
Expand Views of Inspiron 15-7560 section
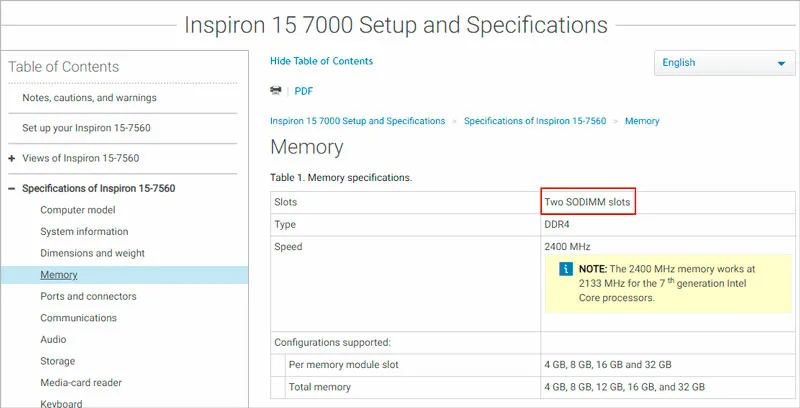[x=12, y=159]
